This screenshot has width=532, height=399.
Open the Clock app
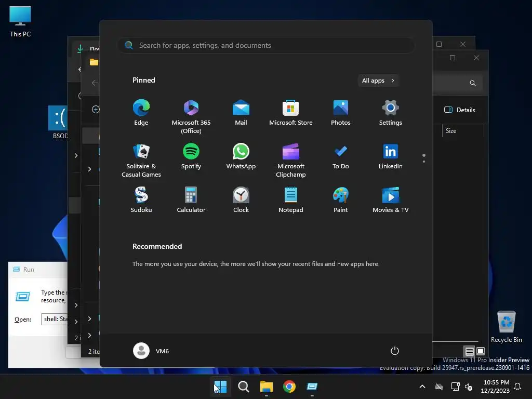pyautogui.click(x=241, y=200)
